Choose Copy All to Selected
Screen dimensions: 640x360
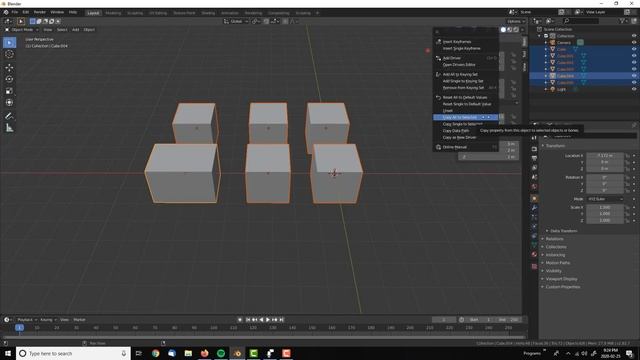tap(466, 117)
